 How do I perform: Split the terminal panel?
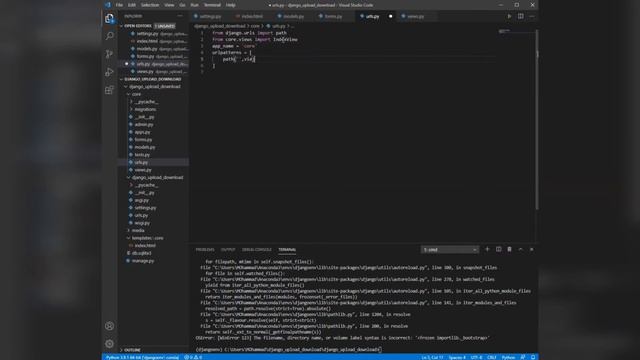[x=498, y=249]
